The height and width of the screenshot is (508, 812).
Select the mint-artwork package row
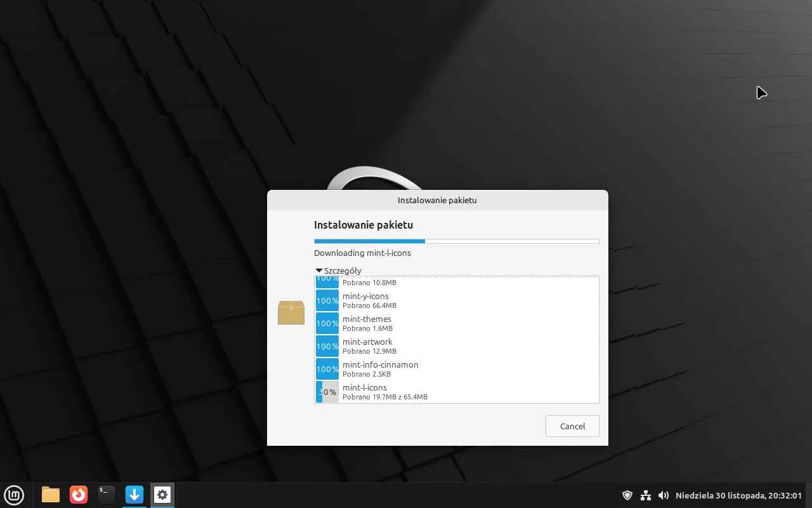[x=457, y=346]
